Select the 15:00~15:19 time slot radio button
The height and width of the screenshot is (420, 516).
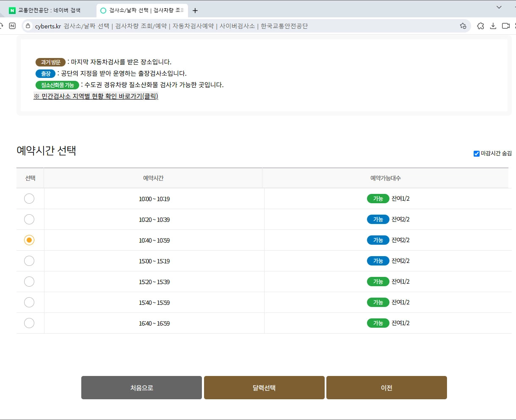coord(29,261)
